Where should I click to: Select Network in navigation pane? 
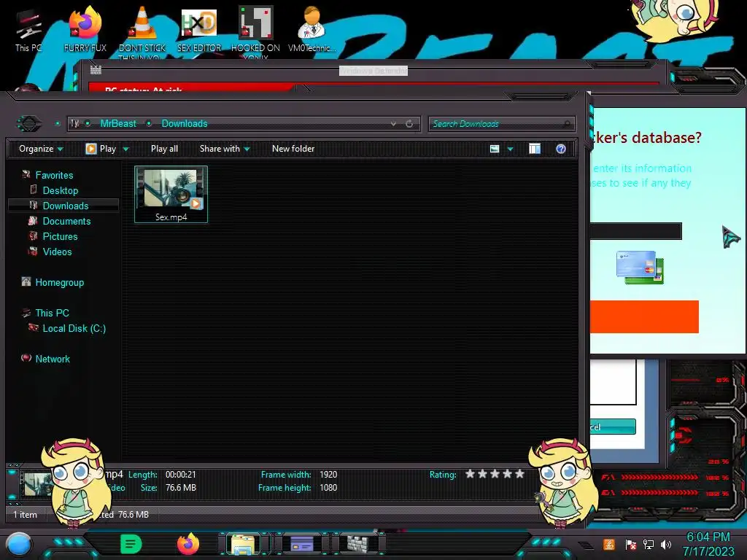point(52,359)
